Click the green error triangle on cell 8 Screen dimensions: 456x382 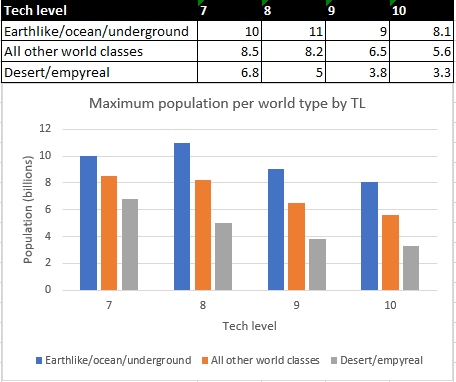tap(264, 2)
